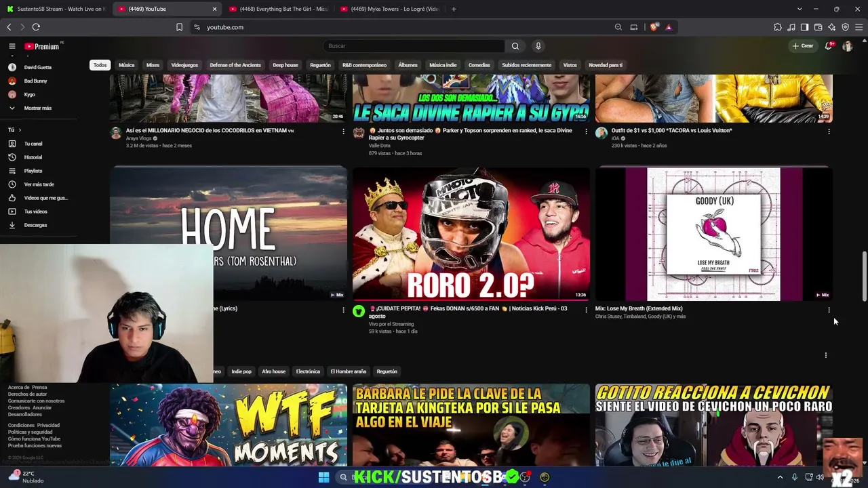The image size is (868, 488).
Task: Click the page vertical scrollbar thumb
Action: (x=864, y=277)
